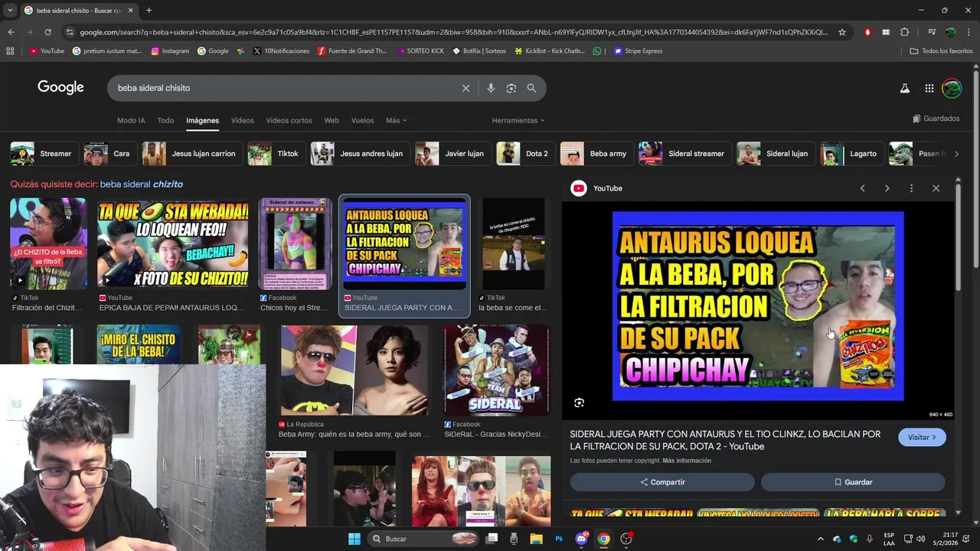Reload the page in Chrome

(47, 32)
